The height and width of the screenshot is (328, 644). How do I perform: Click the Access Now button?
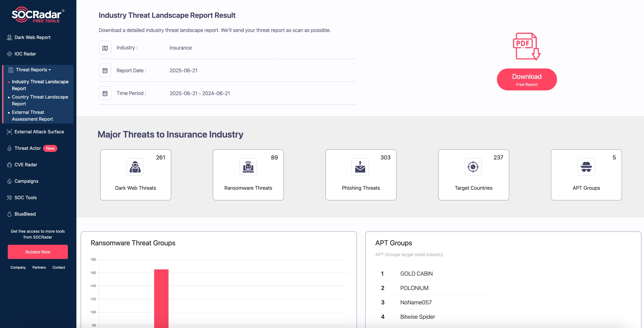38,252
